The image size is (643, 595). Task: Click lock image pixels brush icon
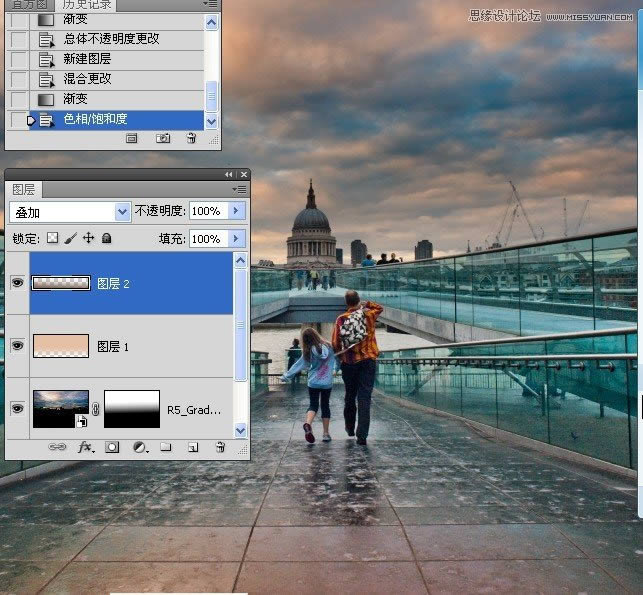coord(70,239)
